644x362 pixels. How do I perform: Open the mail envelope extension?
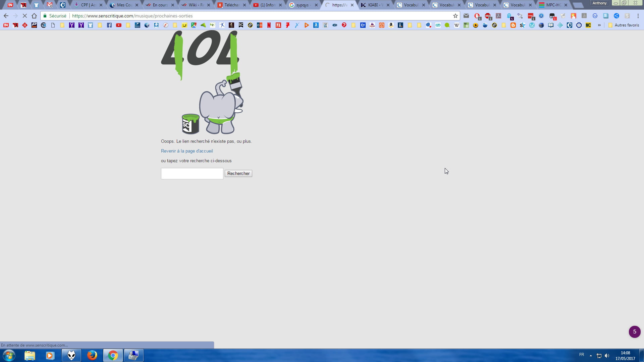[466, 16]
